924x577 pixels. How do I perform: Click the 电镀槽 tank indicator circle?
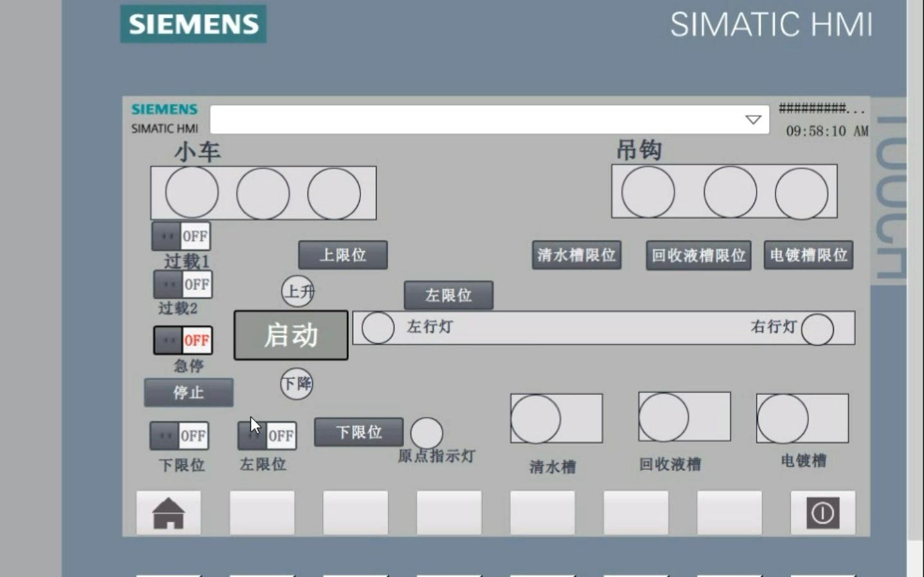(x=782, y=419)
